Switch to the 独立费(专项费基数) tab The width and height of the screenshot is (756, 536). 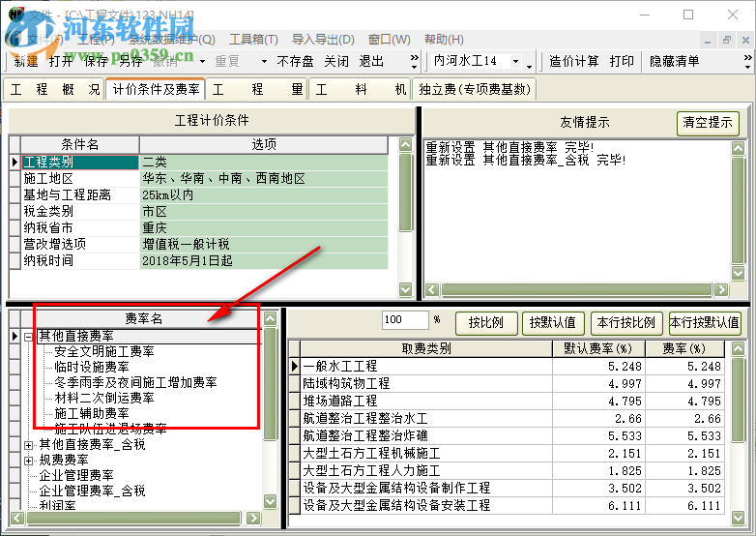pyautogui.click(x=475, y=89)
